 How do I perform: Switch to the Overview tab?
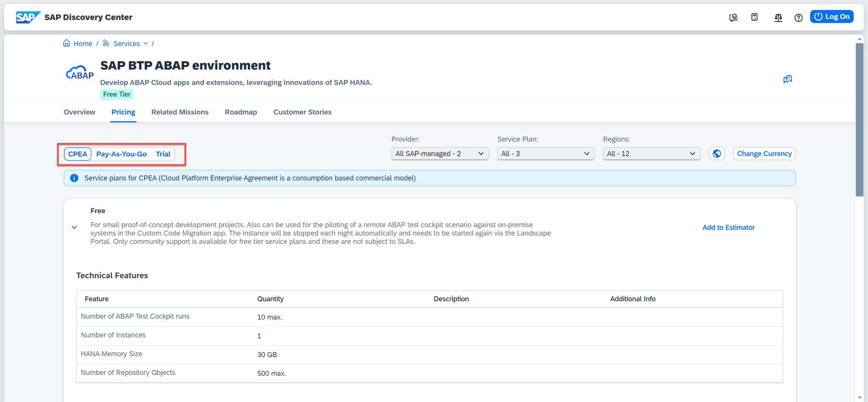click(79, 112)
